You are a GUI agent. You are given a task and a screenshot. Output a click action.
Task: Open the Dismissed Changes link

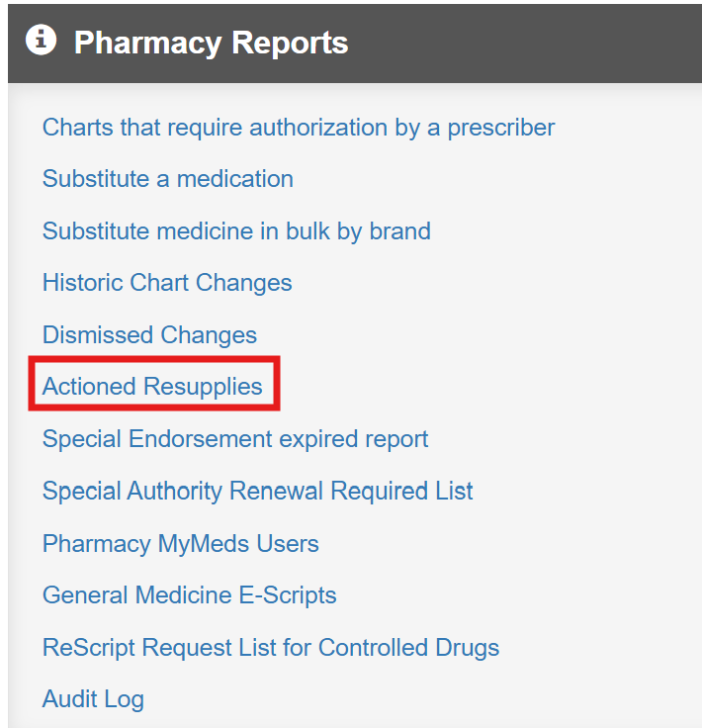pos(149,335)
